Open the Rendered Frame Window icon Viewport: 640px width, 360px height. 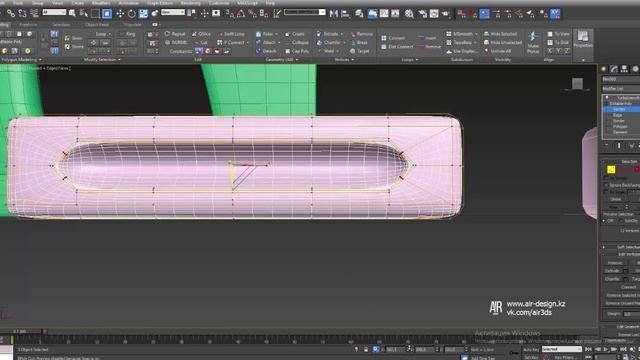434,13
